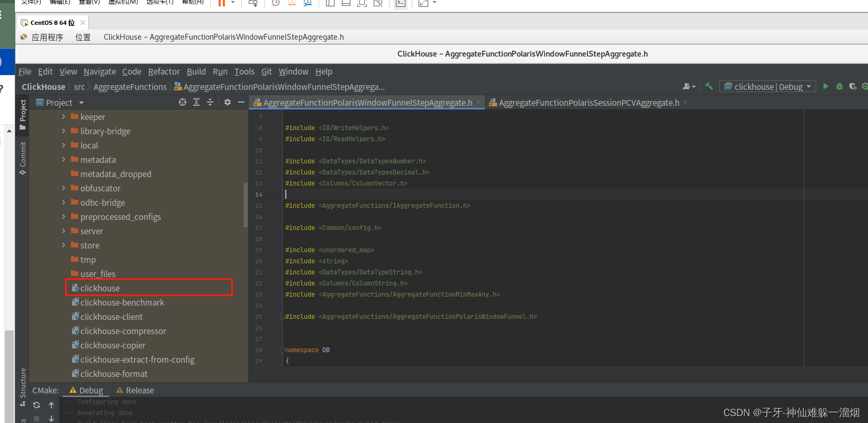Toggle the Structure tool window tab
This screenshot has height=423, width=868.
pyautogui.click(x=22, y=387)
